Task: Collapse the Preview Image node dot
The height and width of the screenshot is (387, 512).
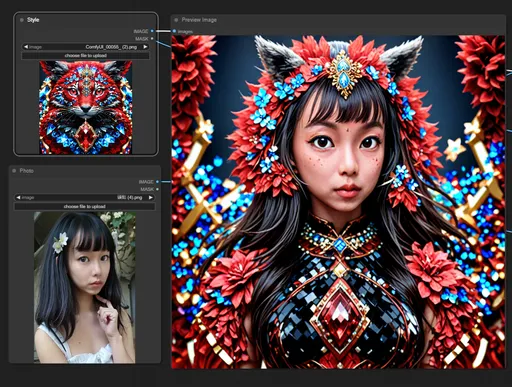Action: [x=176, y=20]
